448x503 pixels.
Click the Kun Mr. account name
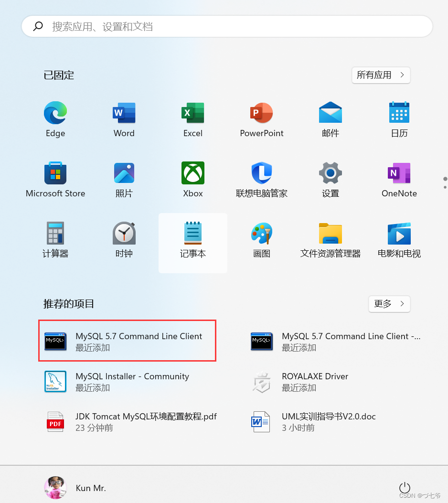pyautogui.click(x=91, y=488)
